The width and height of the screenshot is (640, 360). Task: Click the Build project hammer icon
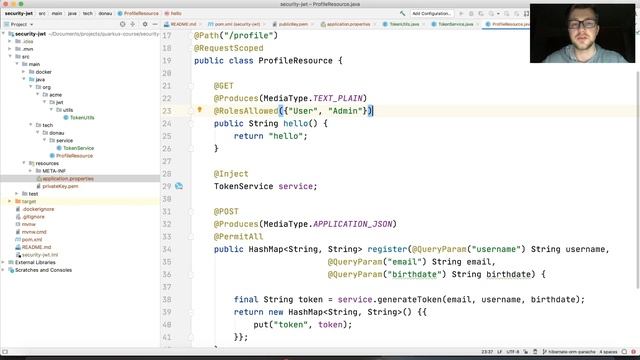402,13
